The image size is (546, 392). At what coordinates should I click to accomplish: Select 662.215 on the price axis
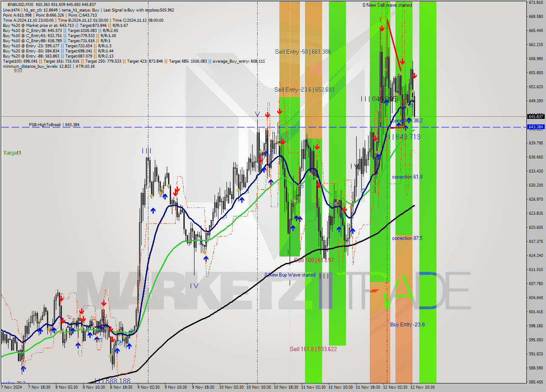[x=536, y=45]
